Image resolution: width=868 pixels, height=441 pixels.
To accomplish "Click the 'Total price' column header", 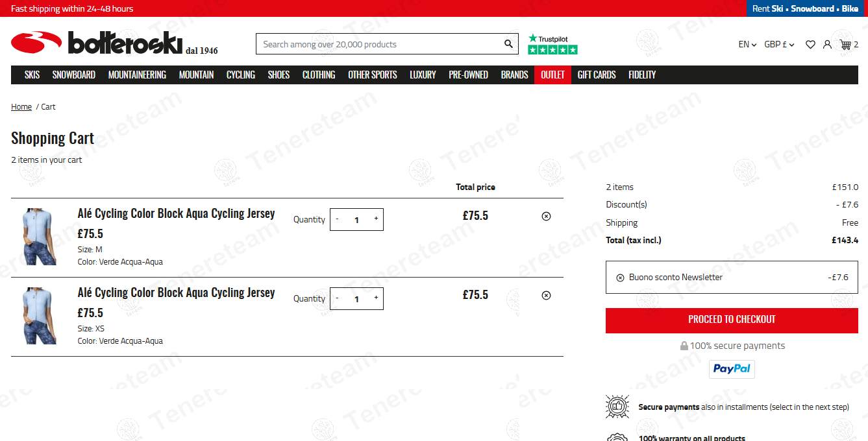I will [x=475, y=187].
